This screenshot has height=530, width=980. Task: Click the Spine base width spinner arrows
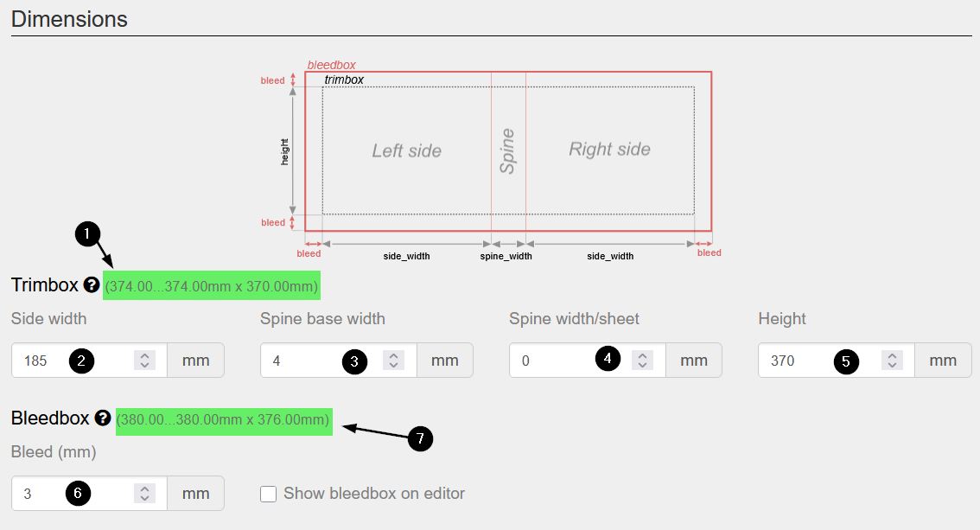click(x=394, y=361)
